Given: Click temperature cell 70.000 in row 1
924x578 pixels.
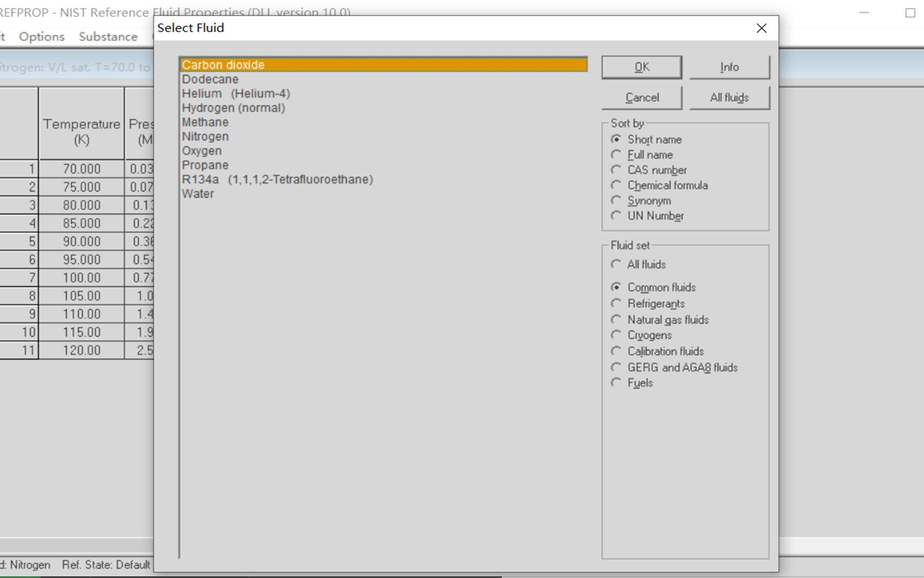Looking at the screenshot, I should pos(81,169).
